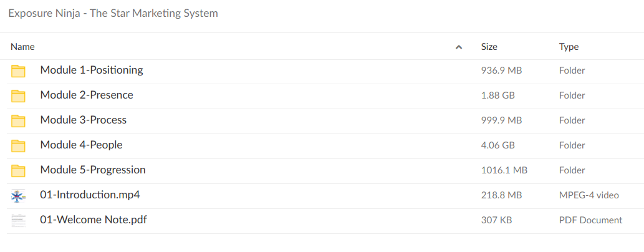This screenshot has height=252, width=644.
Task: Open the 01-Welcome Note.pdf file name
Action: pos(94,220)
